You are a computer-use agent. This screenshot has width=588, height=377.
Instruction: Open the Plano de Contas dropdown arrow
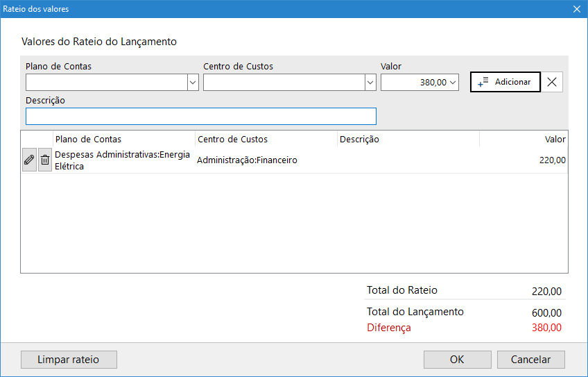coord(193,82)
